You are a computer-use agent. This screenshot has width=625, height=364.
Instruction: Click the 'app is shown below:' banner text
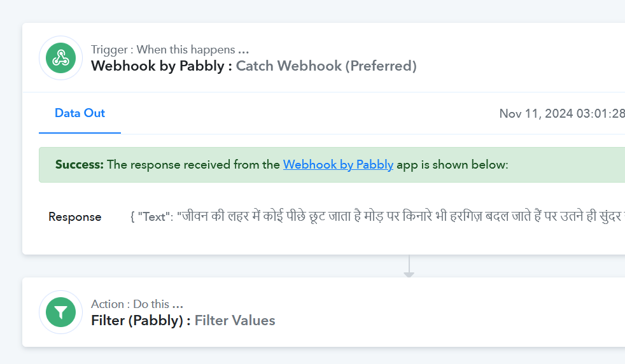pos(453,165)
